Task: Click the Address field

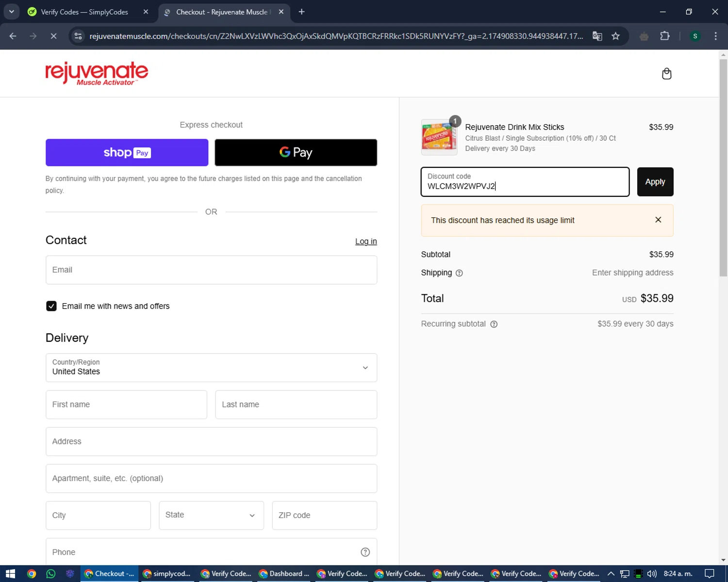Action: (211, 441)
